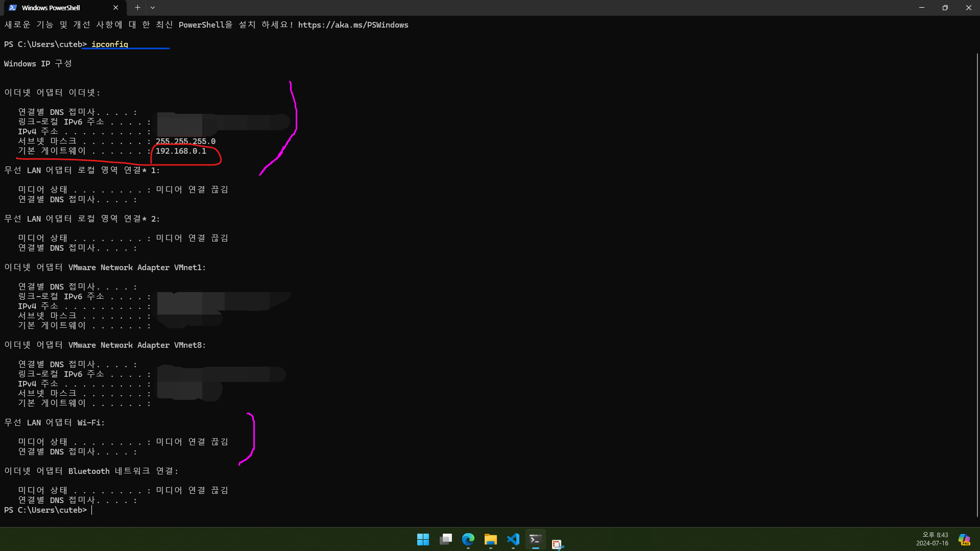
Task: Launch Microsoft Edge from the taskbar
Action: (x=468, y=539)
